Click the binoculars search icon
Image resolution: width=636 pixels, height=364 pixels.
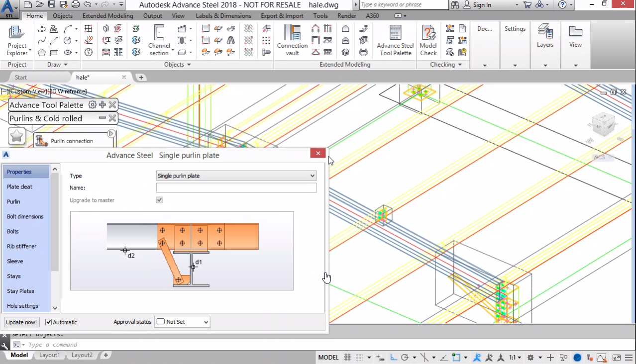tap(455, 4)
